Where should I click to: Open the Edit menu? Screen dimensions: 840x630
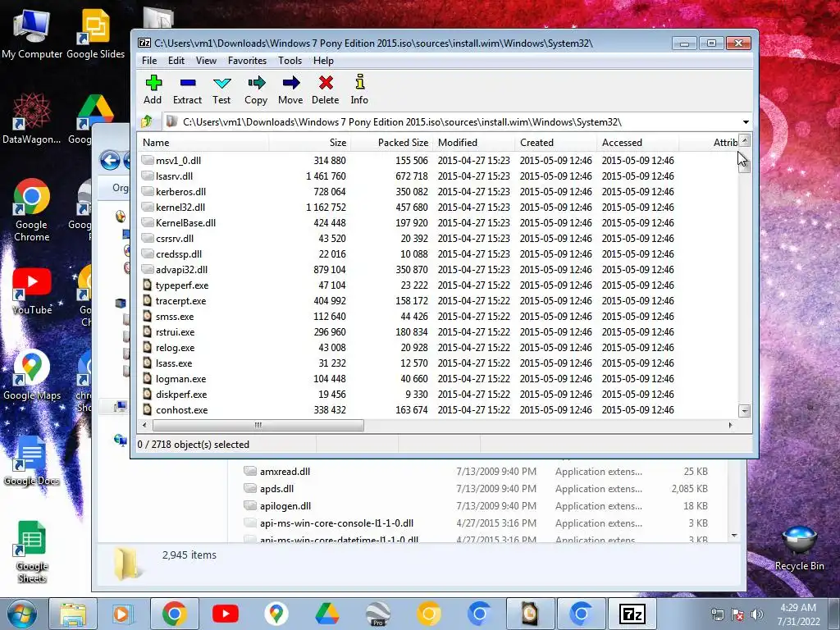(176, 61)
